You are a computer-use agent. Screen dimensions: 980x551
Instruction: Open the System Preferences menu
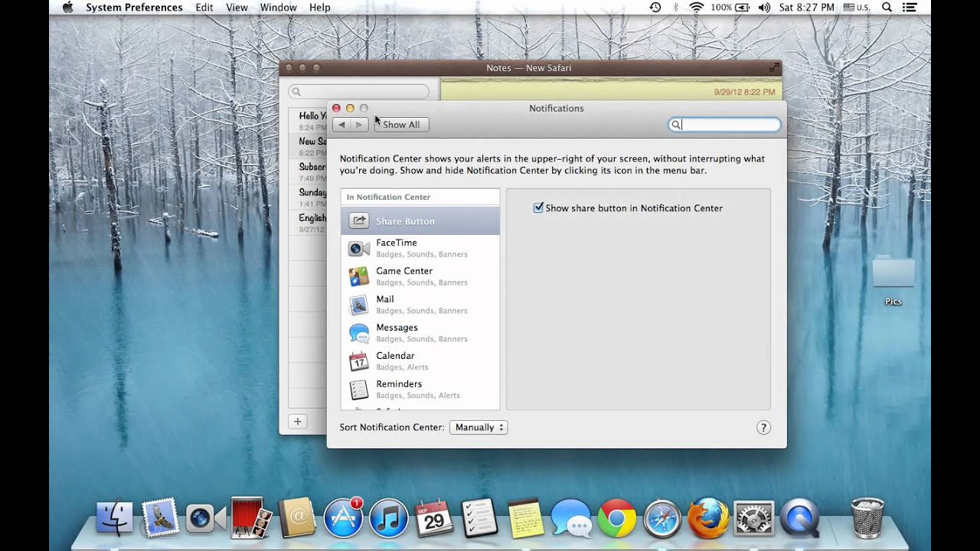134,8
